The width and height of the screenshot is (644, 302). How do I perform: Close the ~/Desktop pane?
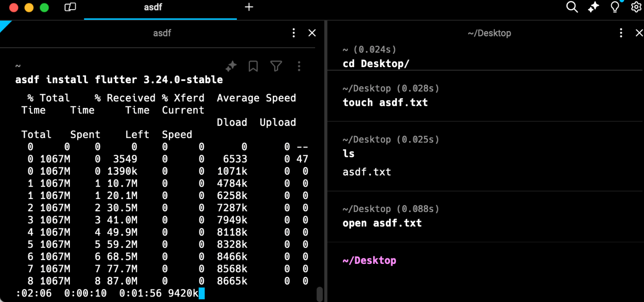click(x=639, y=33)
